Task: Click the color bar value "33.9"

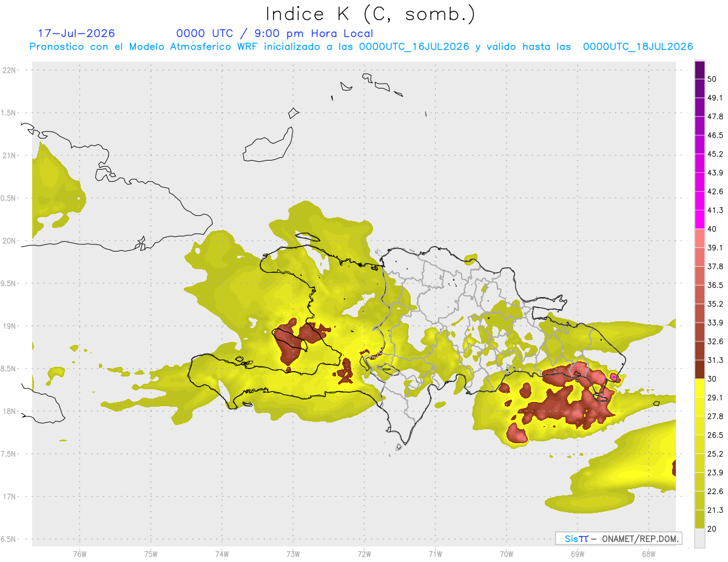Action: (715, 323)
